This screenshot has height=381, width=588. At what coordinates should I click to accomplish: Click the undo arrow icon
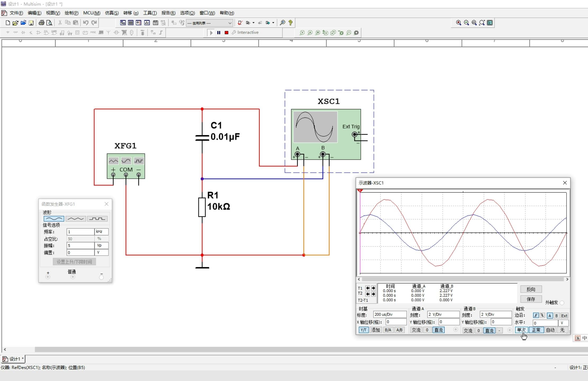(85, 23)
